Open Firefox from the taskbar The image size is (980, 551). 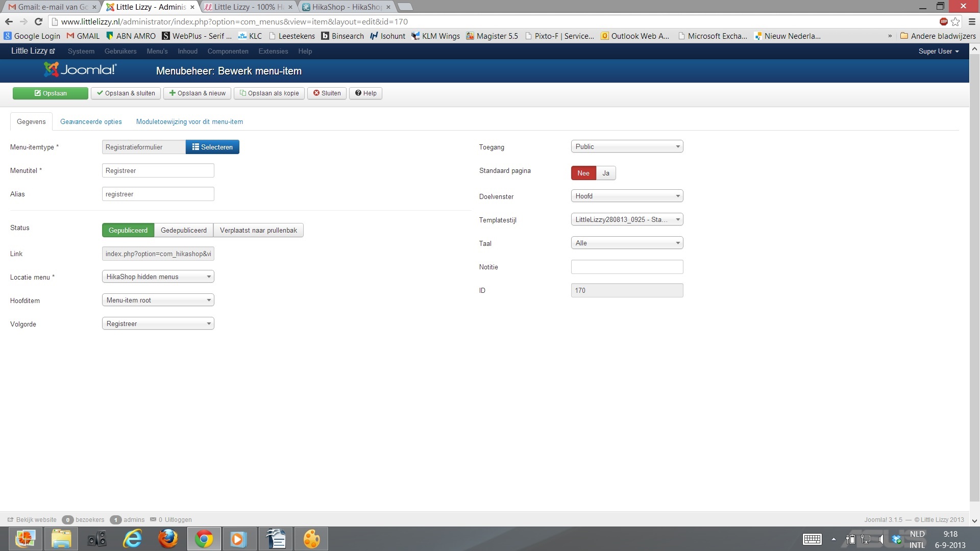168,539
